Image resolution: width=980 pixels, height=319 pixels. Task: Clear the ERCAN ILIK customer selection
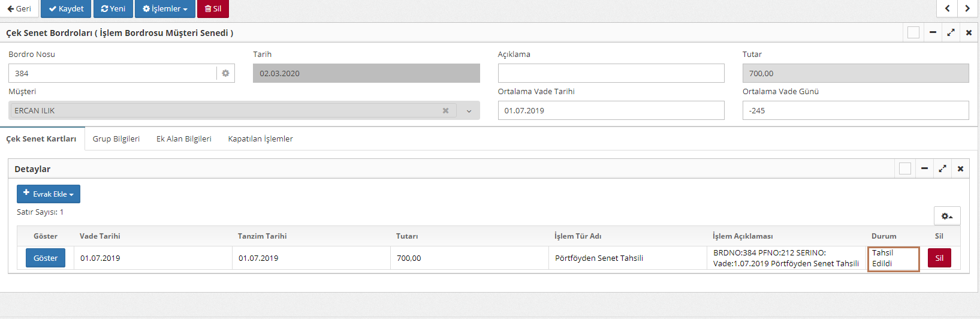point(445,111)
